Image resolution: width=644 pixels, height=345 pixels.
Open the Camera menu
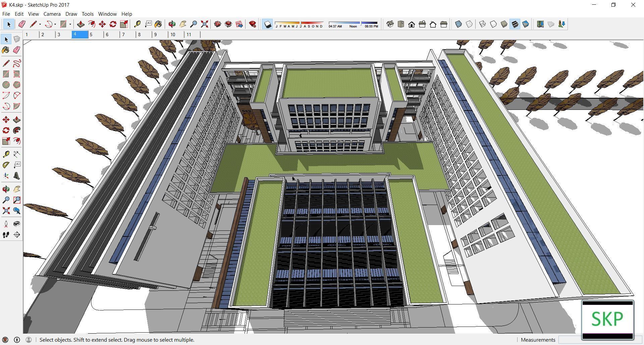coord(52,14)
